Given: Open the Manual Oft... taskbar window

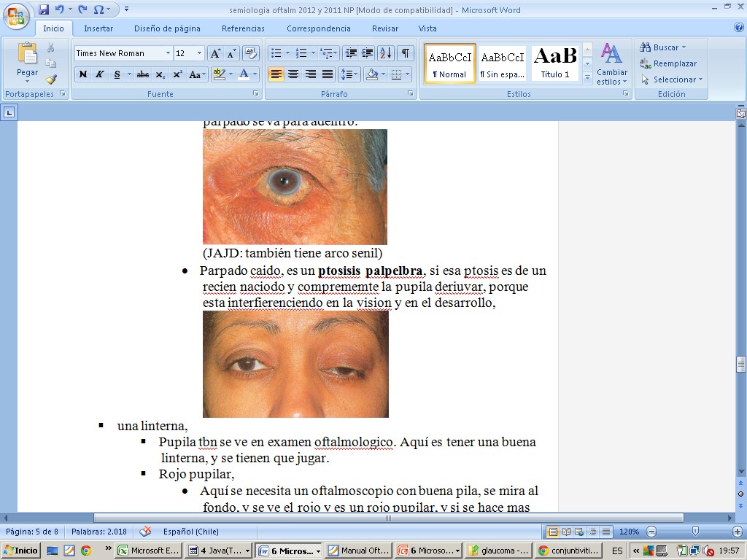Looking at the screenshot, I should 357,551.
